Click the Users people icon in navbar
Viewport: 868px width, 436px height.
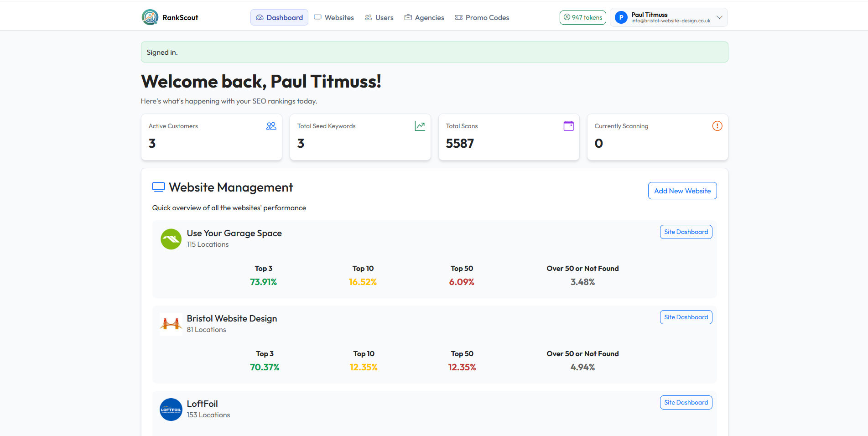(368, 17)
